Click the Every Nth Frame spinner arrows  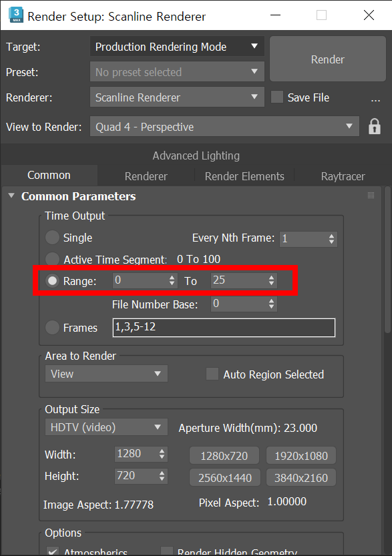coord(331,239)
